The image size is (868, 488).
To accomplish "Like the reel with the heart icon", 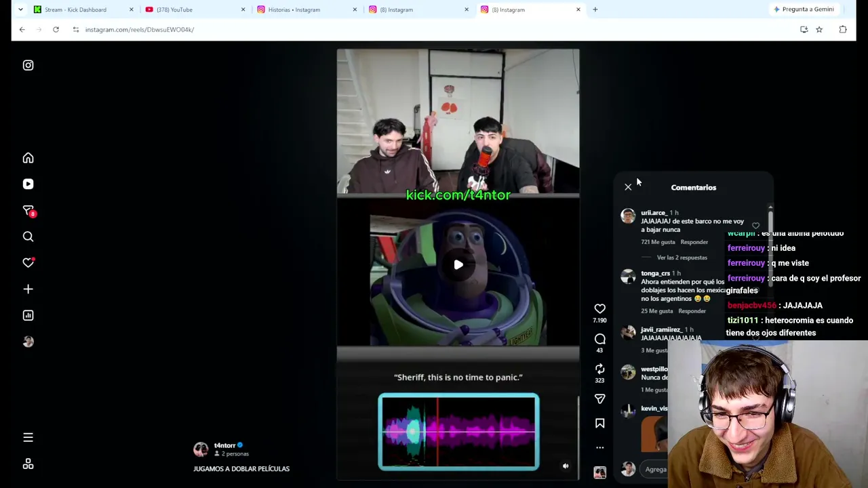I will (599, 308).
